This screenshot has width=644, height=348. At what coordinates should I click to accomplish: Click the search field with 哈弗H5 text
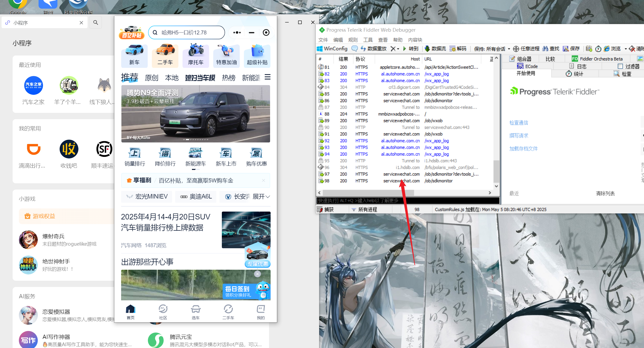click(x=186, y=32)
